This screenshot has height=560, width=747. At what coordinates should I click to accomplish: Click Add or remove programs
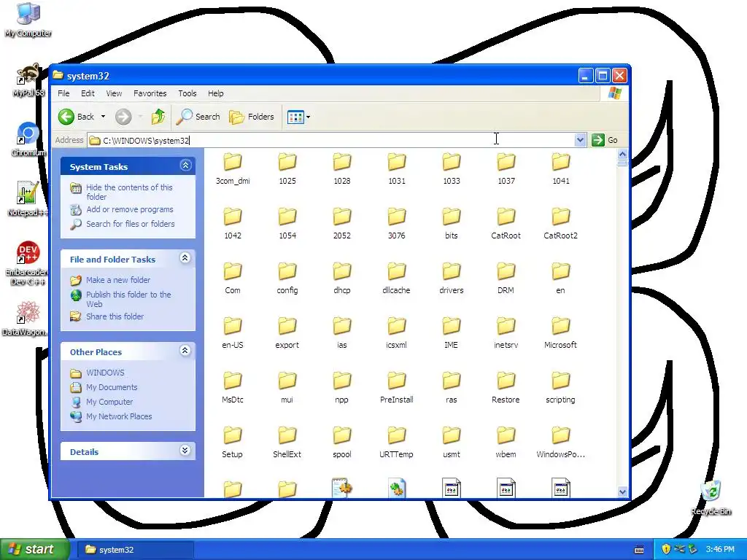point(130,209)
